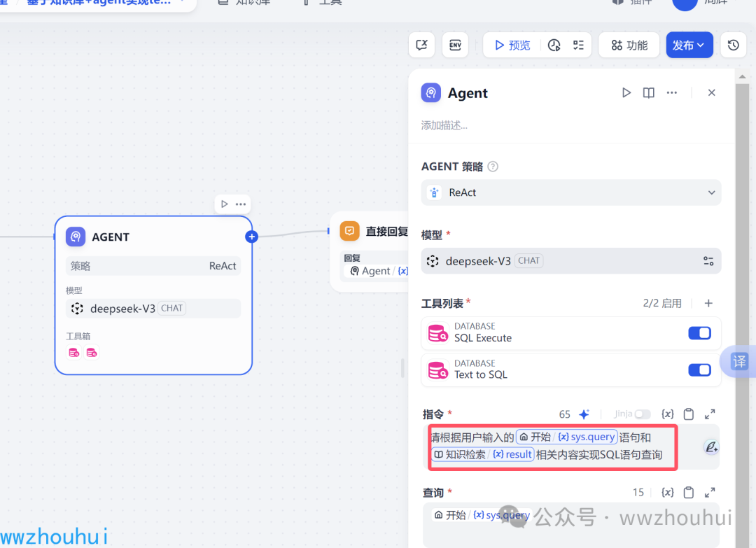
Task: Open the Agent panel help book icon
Action: coord(649,92)
